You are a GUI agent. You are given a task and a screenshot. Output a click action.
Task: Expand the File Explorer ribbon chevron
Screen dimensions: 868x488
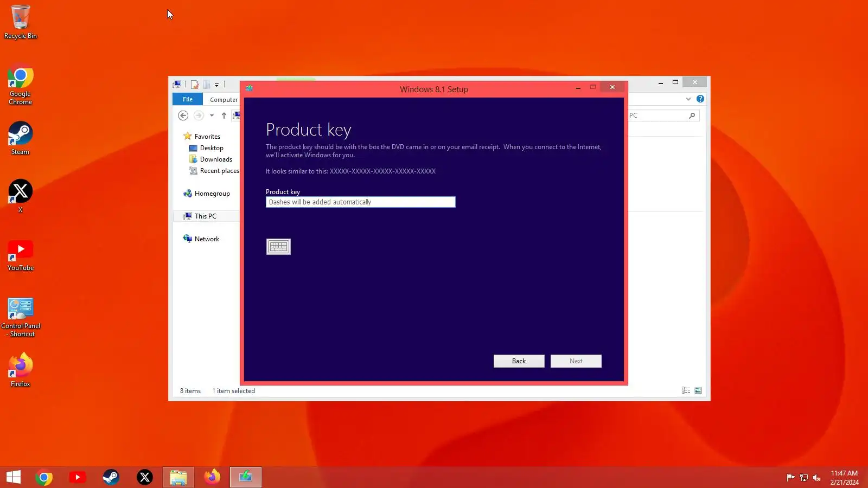(688, 99)
